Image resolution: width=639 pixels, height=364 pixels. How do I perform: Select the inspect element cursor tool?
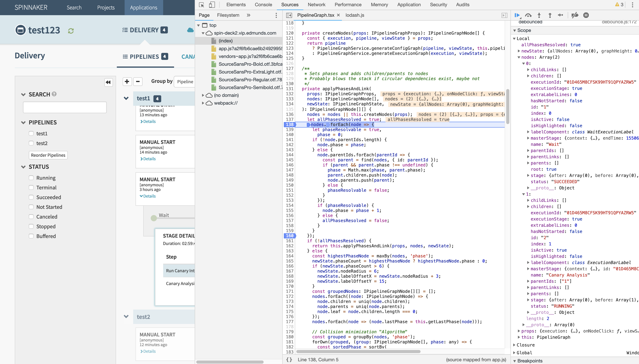202,4
